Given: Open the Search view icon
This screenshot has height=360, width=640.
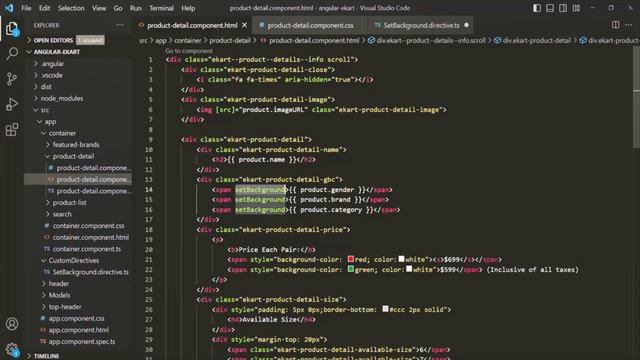Looking at the screenshot, I should [12, 53].
